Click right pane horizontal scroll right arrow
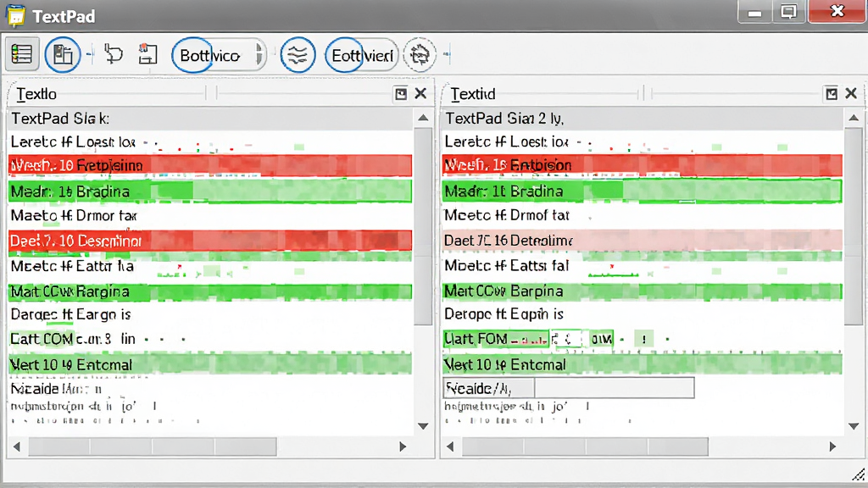 tap(832, 446)
